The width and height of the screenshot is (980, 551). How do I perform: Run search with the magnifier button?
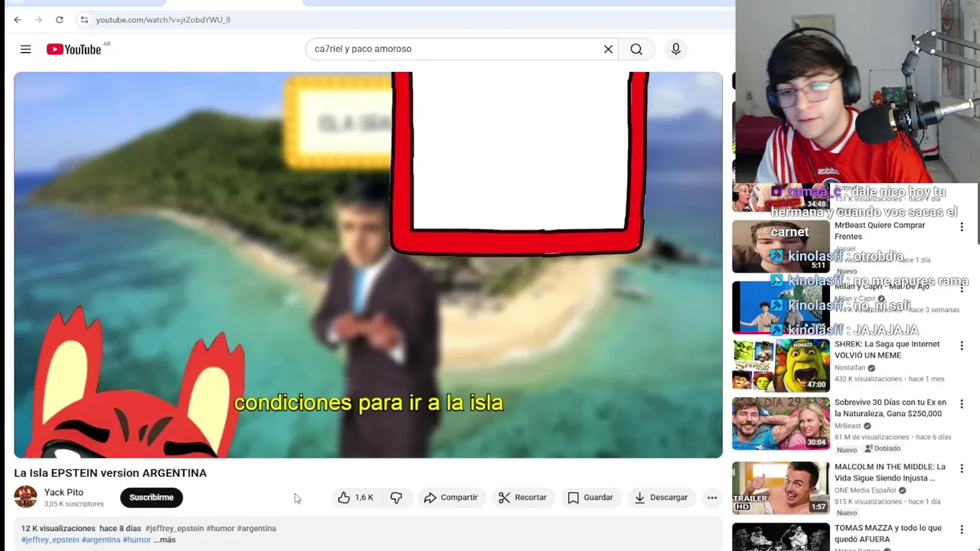pyautogui.click(x=636, y=49)
